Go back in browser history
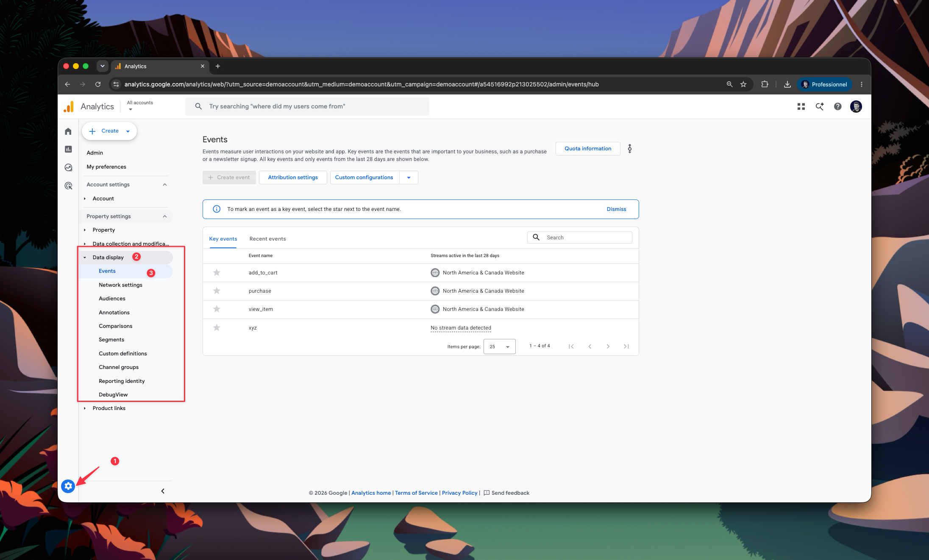The width and height of the screenshot is (929, 560). click(67, 84)
